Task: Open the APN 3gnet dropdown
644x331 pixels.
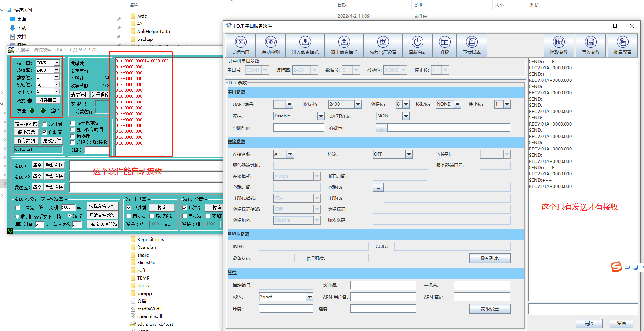Action: (x=309, y=297)
